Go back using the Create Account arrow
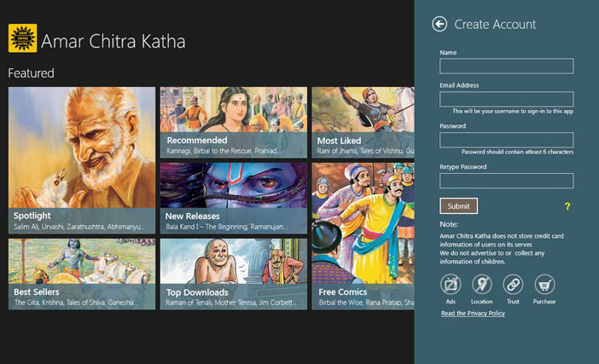Screen dimensions: 599x364 (x=439, y=24)
